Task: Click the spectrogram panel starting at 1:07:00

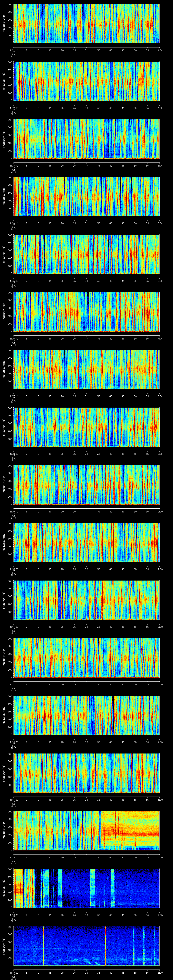Action: click(86, 369)
